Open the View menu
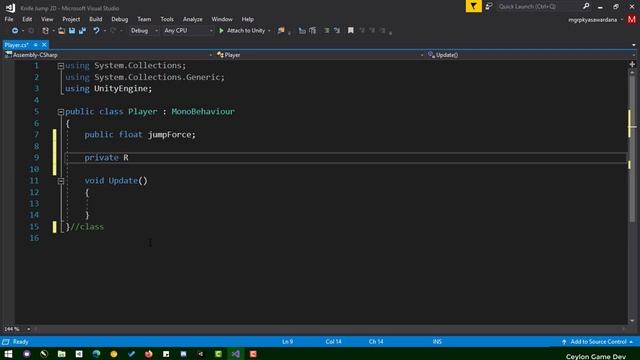This screenshot has height=360, width=640. tap(47, 19)
